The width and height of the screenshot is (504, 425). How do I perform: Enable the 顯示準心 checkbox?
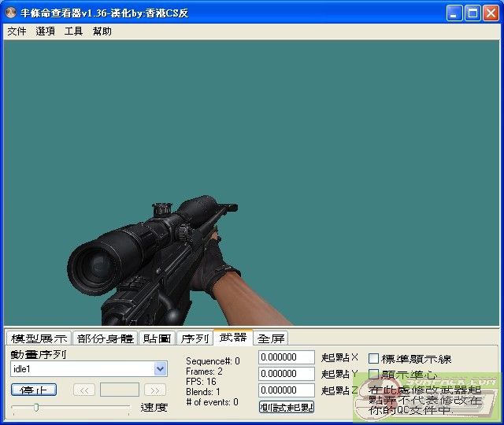pyautogui.click(x=373, y=375)
